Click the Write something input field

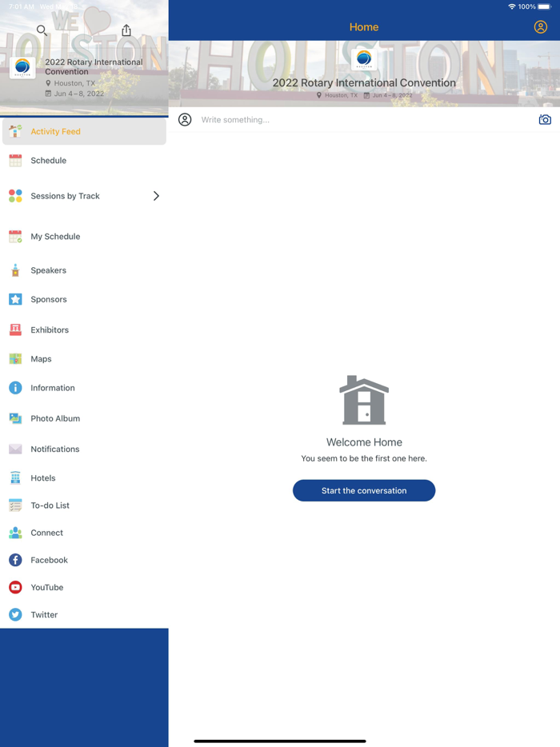pos(365,120)
